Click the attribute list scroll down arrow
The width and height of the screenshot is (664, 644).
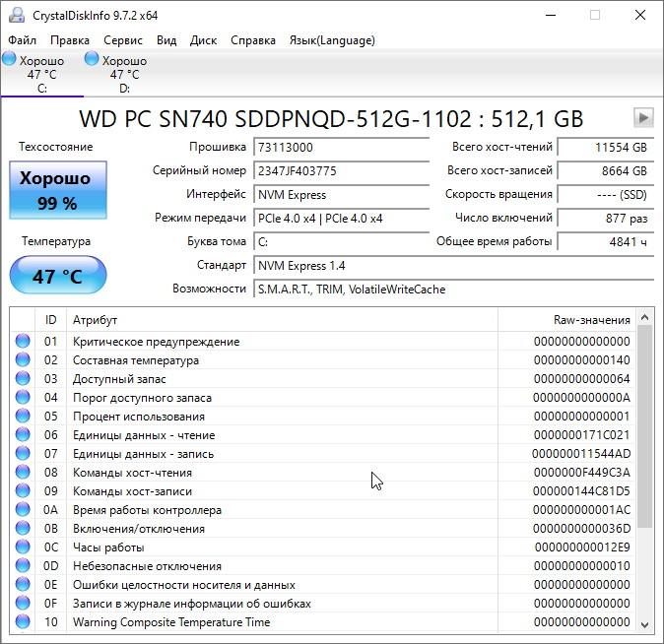coord(645,624)
